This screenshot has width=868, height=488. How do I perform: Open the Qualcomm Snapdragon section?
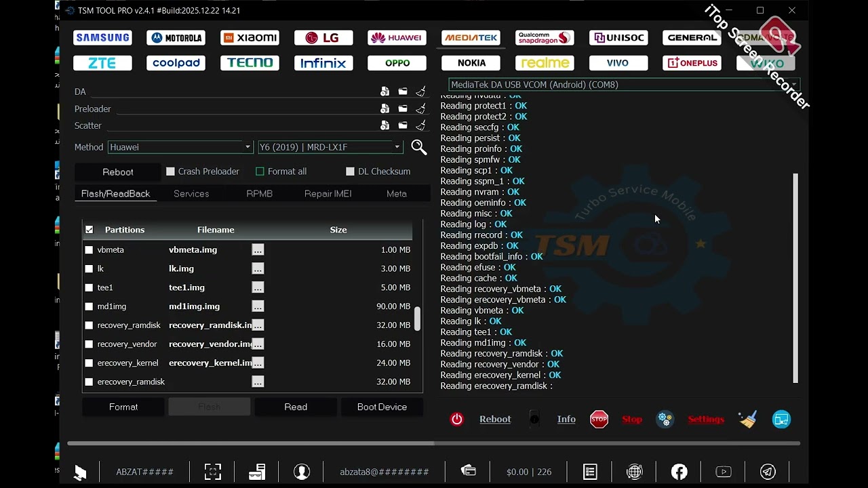(x=545, y=38)
